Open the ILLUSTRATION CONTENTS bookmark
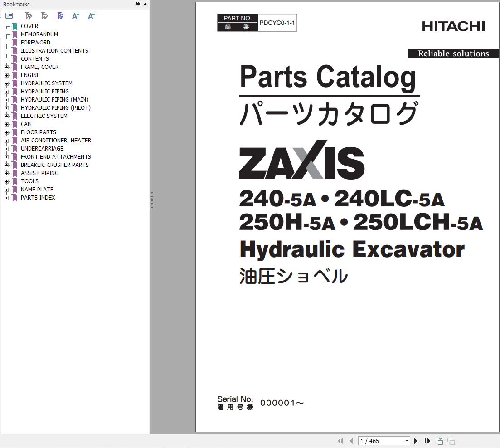This screenshot has height=448, width=500. tap(54, 51)
